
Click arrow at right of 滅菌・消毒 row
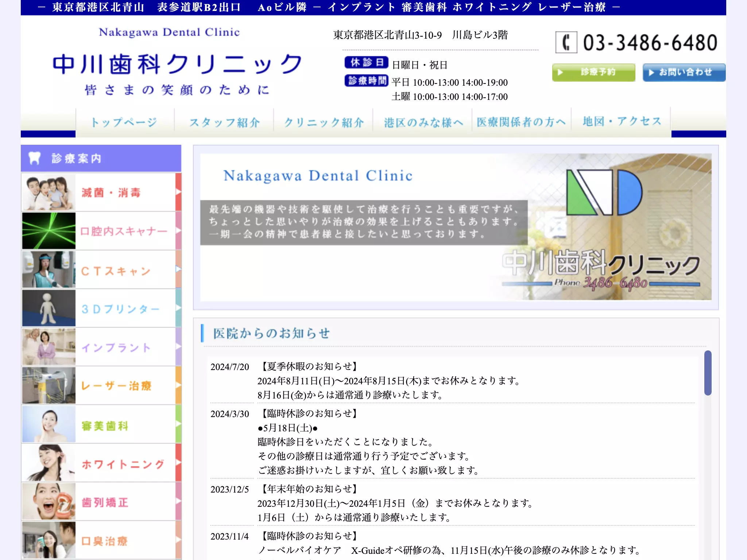[x=178, y=192]
